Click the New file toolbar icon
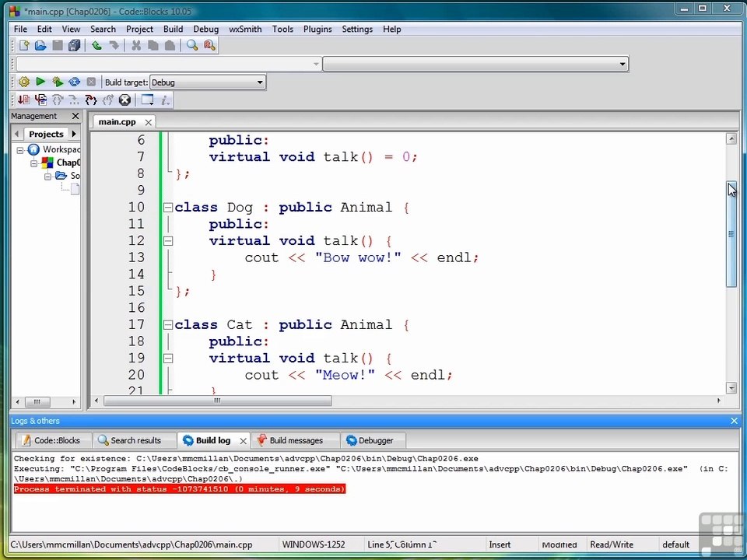Image resolution: width=747 pixels, height=560 pixels. pos(24,45)
